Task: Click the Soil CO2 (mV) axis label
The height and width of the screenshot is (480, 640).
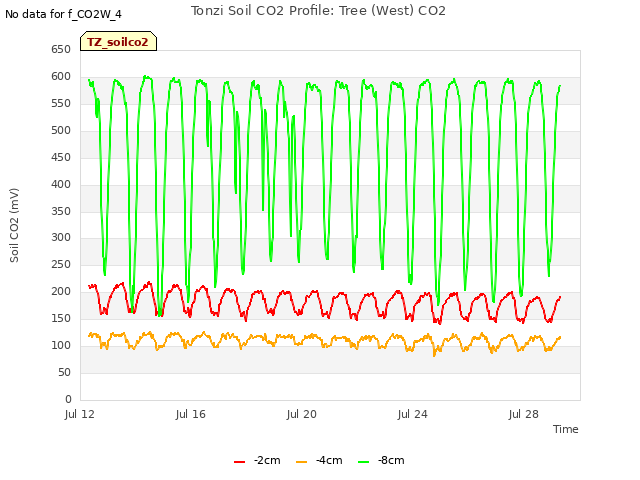Action: coord(14,225)
